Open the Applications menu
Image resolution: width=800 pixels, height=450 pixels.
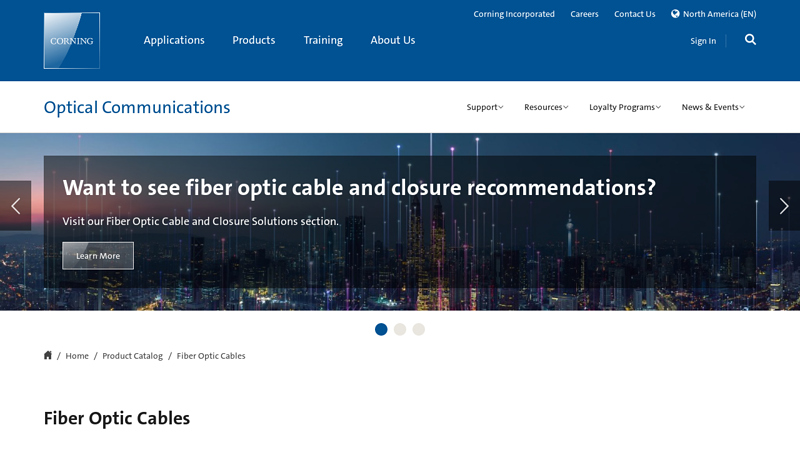click(x=174, y=40)
